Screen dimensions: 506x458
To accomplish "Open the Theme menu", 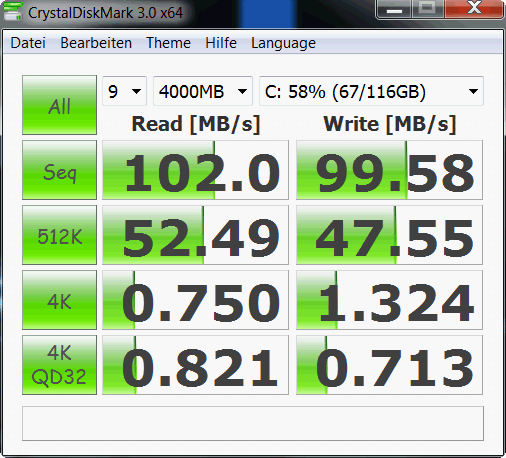I will [x=168, y=43].
